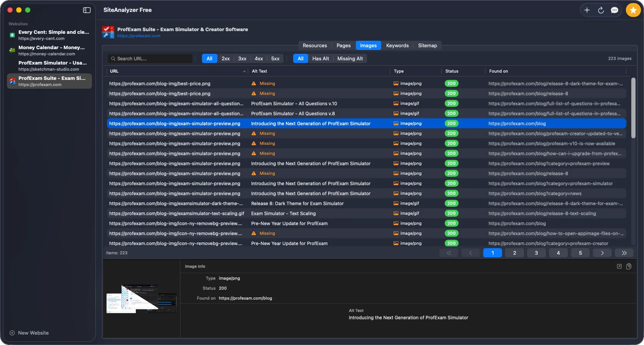Click Found on 'blog/release-8-text-scaling' cell
The height and width of the screenshot is (345, 644).
(x=542, y=214)
